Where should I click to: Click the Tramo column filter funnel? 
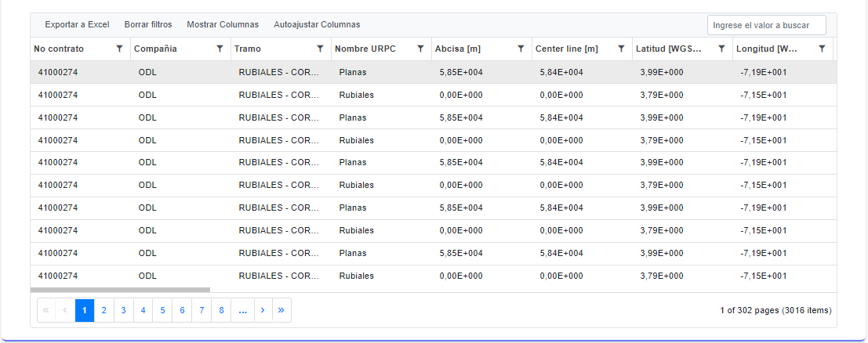pos(320,49)
